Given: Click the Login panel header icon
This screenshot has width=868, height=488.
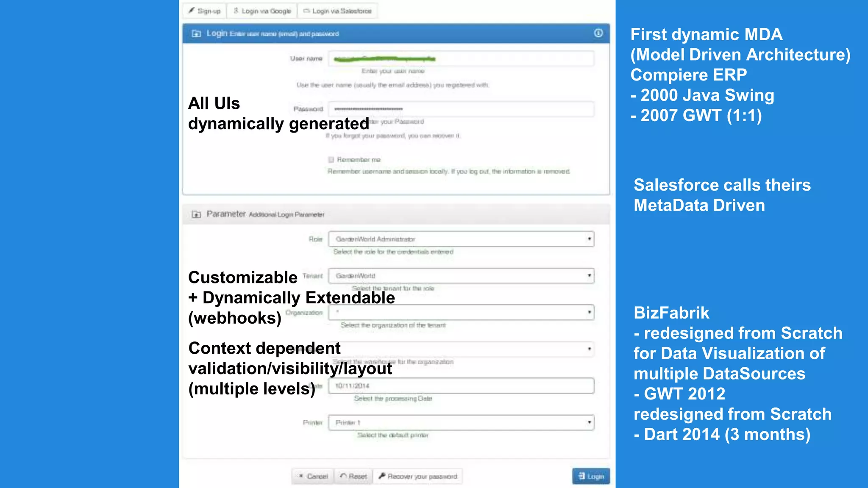Looking at the screenshot, I should [x=196, y=33].
